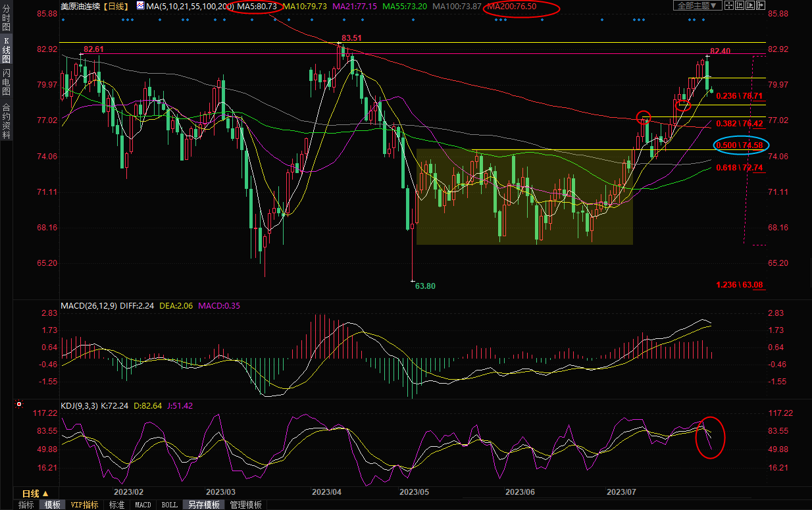
Task: Click the red dot icon beside KDJ panel
Action: coord(20,404)
